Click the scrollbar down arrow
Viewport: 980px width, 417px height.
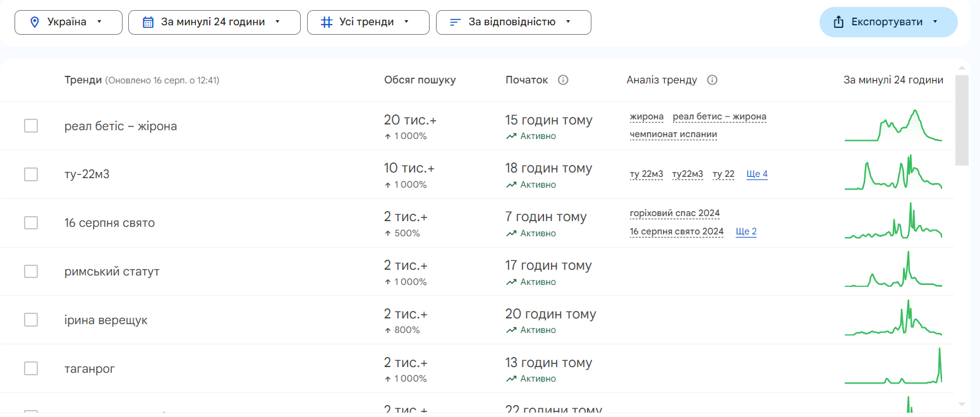(962, 404)
